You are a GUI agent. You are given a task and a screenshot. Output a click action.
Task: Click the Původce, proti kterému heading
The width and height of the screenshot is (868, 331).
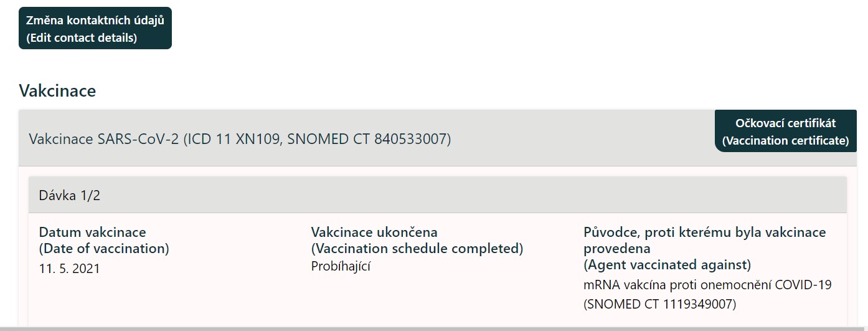(704, 233)
